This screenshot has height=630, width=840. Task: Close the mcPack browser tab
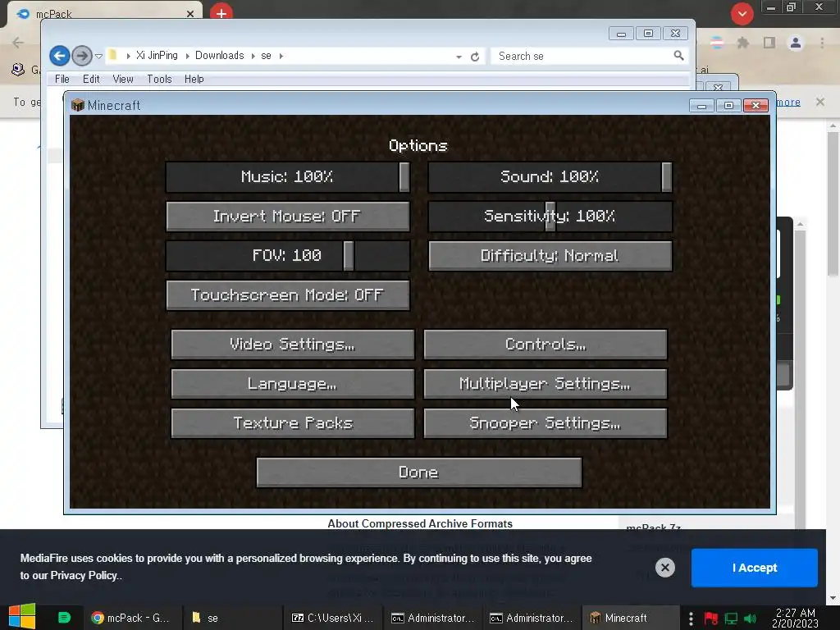click(190, 14)
